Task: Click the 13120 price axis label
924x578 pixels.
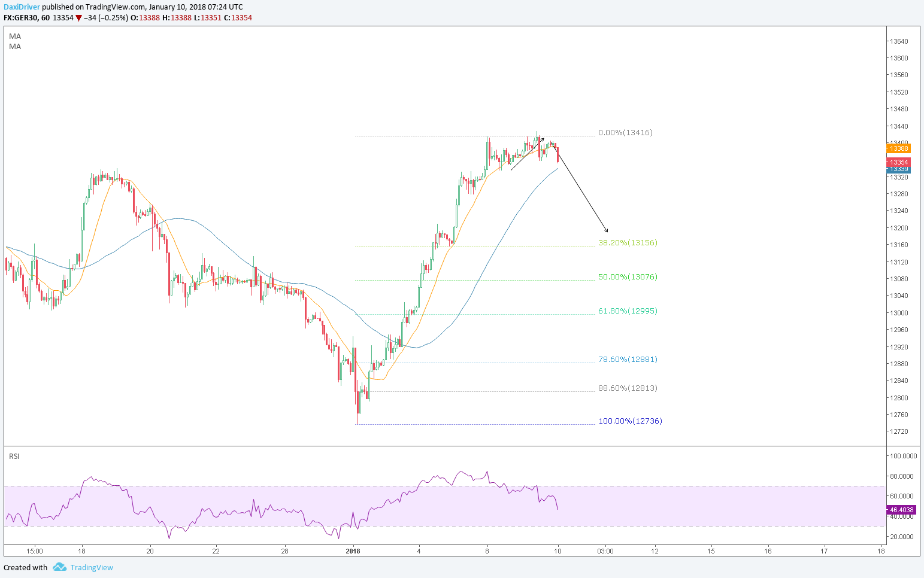Action: 899,263
